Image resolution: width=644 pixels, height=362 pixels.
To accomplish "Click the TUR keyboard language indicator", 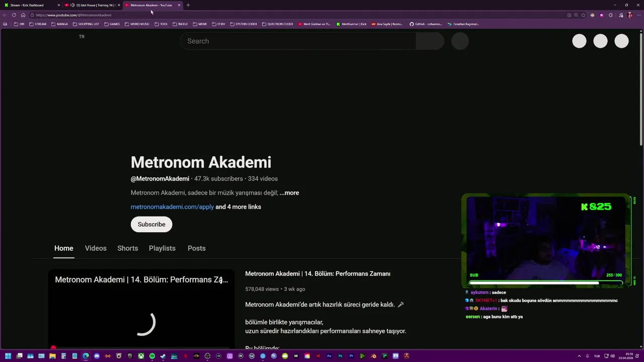I will click(597, 356).
